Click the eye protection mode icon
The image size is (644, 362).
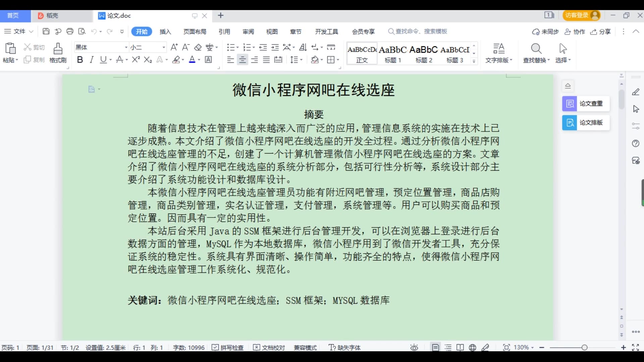coord(414,348)
